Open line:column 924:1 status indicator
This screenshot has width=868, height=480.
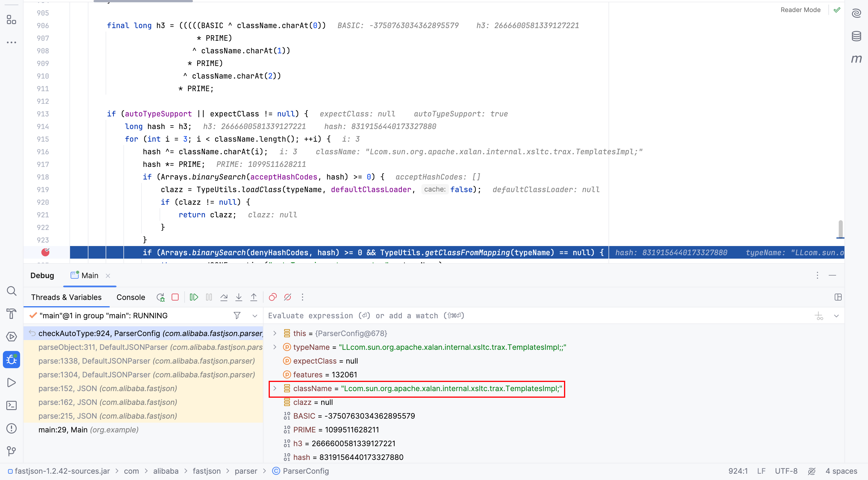tap(738, 471)
